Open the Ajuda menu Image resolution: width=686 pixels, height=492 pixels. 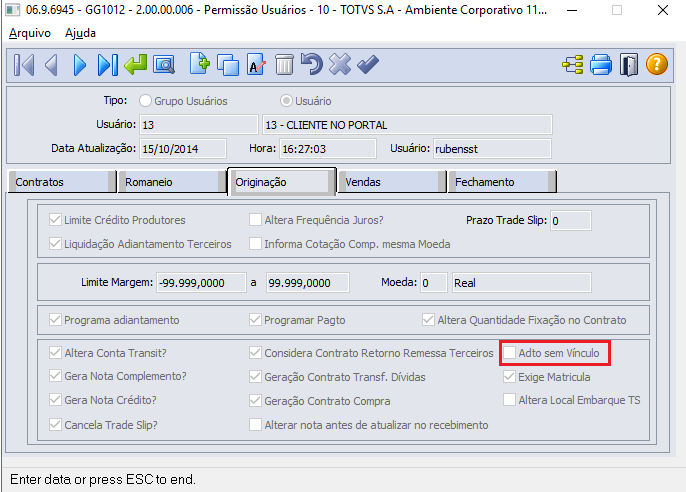[80, 33]
